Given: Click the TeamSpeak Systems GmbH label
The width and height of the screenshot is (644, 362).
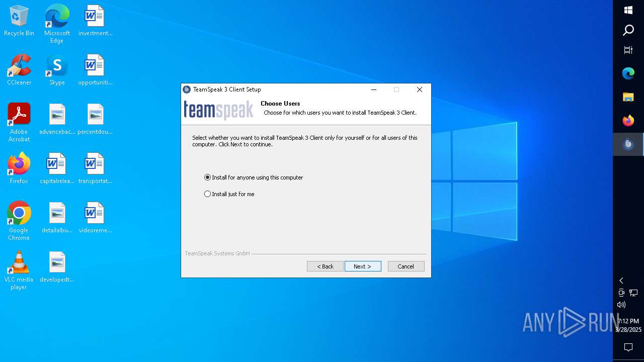Looking at the screenshot, I should pos(217,253).
